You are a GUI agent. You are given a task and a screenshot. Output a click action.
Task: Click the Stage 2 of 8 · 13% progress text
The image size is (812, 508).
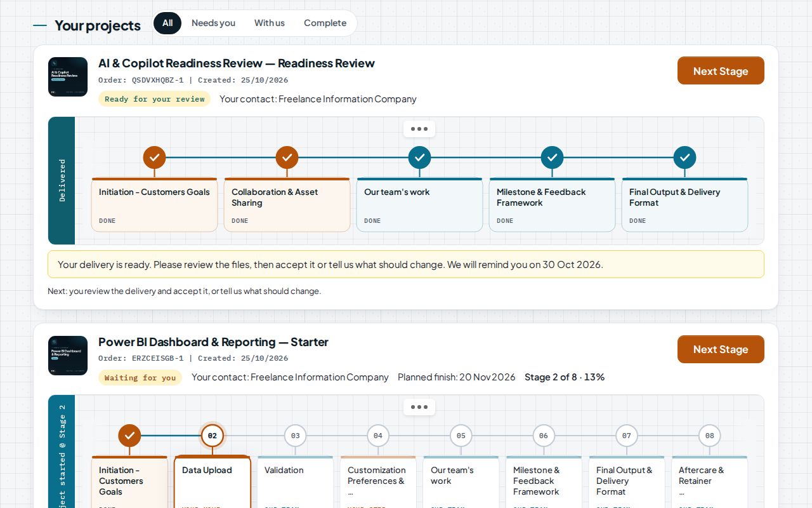click(x=565, y=377)
